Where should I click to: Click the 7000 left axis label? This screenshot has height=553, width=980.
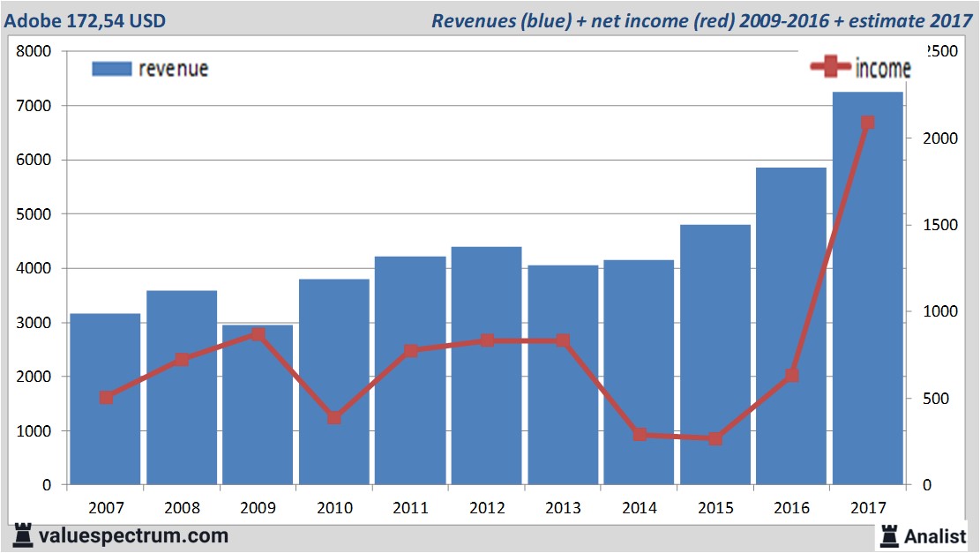[x=34, y=106]
